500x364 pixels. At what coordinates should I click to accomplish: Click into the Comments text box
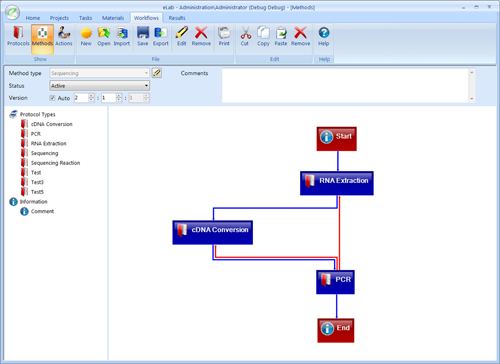(346, 86)
